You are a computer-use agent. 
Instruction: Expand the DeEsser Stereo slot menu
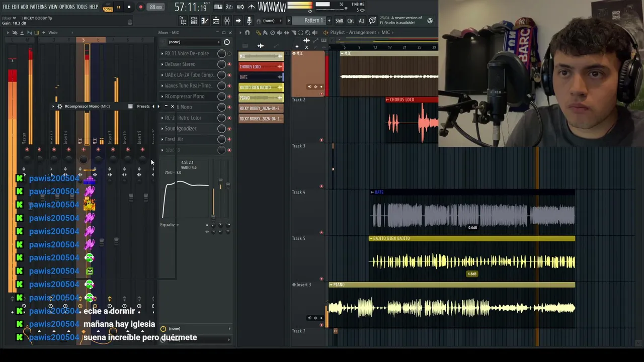tap(162, 64)
